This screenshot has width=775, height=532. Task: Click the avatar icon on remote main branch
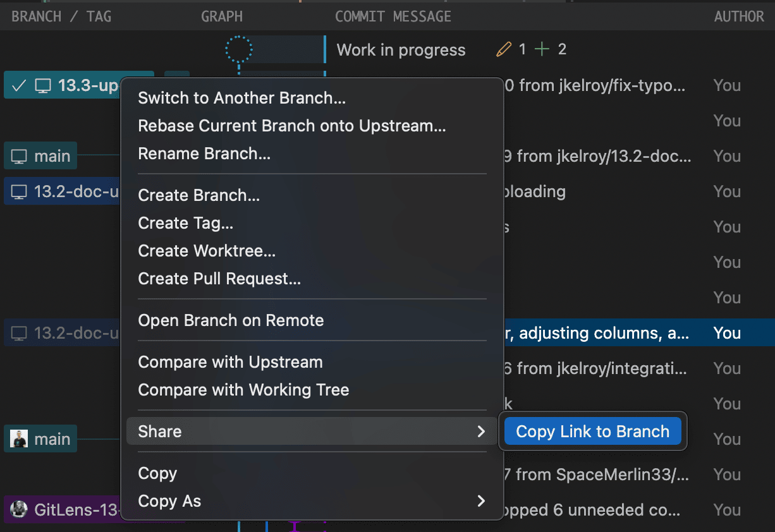19,439
